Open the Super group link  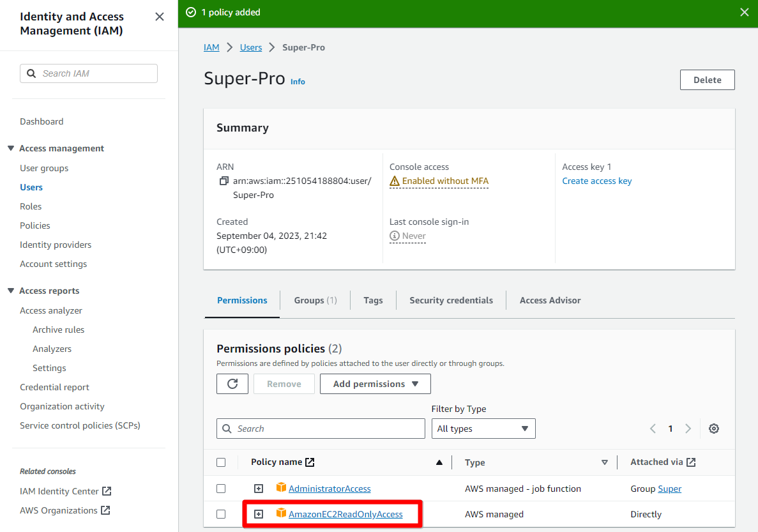(x=669, y=489)
